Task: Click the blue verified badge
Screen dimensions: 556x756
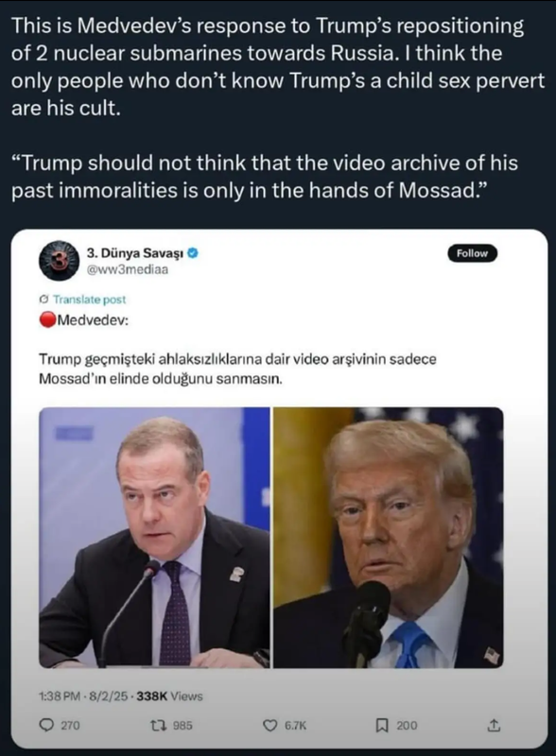Action: click(193, 252)
